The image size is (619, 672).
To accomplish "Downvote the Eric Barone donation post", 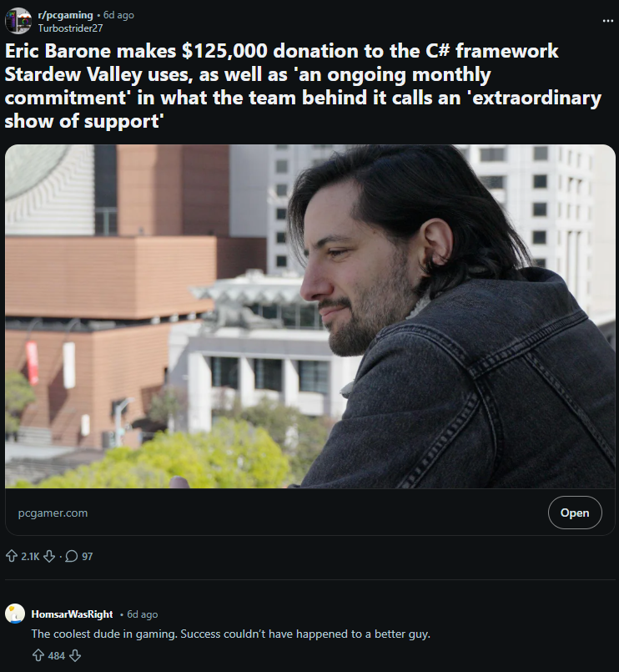I will (49, 556).
